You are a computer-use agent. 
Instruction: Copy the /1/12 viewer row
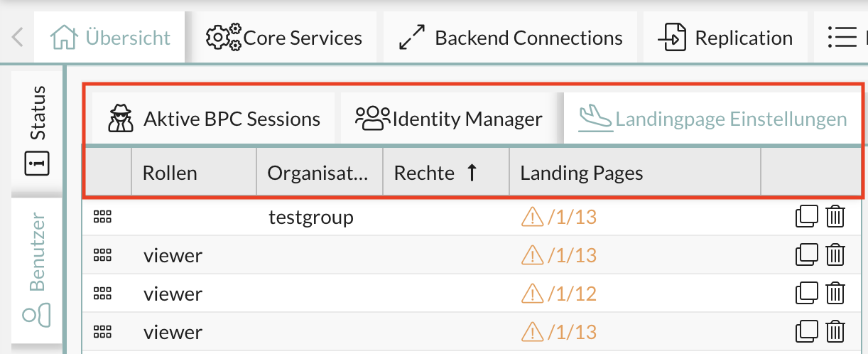(808, 293)
